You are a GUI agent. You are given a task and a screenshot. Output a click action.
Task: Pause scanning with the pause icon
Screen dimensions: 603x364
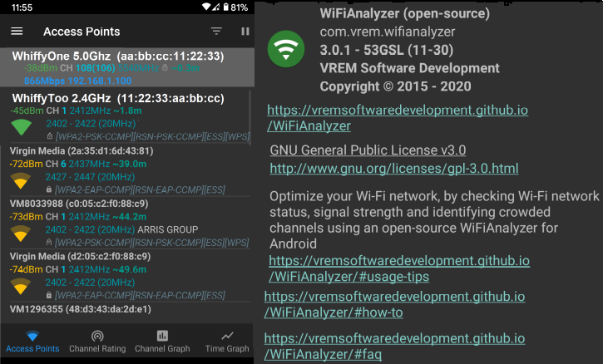click(x=245, y=31)
